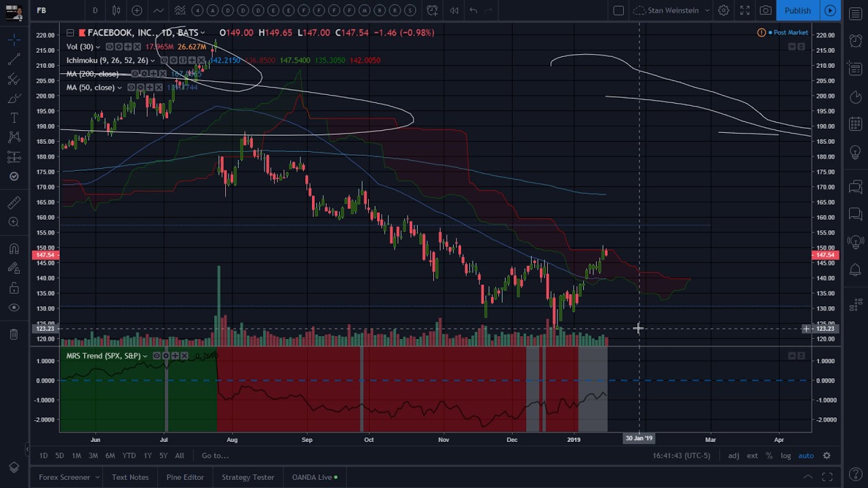The width and height of the screenshot is (868, 488).
Task: Hide the Vol (30) indicator
Action: pos(110,47)
